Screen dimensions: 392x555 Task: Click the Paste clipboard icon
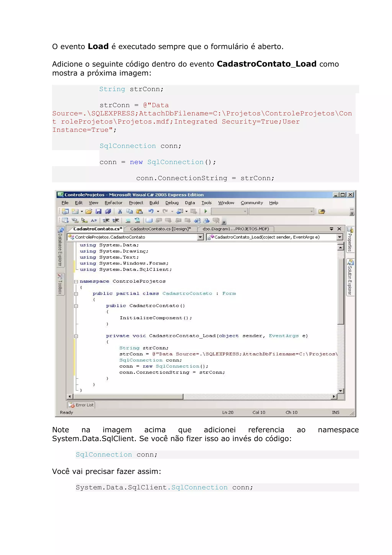coord(139,211)
